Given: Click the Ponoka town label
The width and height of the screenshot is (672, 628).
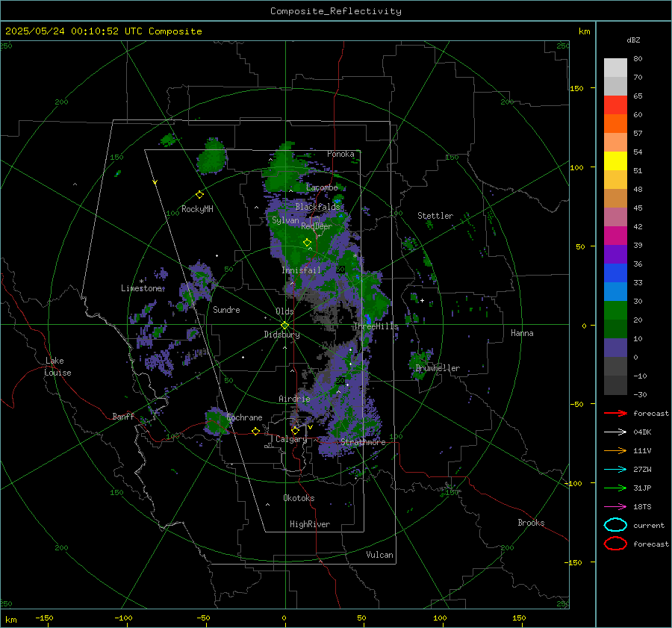Looking at the screenshot, I should (x=340, y=154).
